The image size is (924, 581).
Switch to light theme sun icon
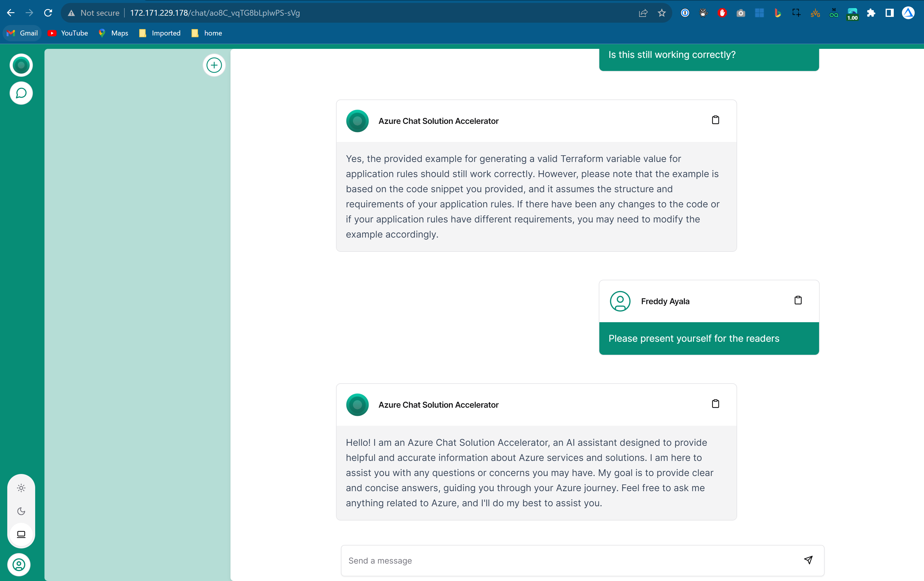[21, 488]
